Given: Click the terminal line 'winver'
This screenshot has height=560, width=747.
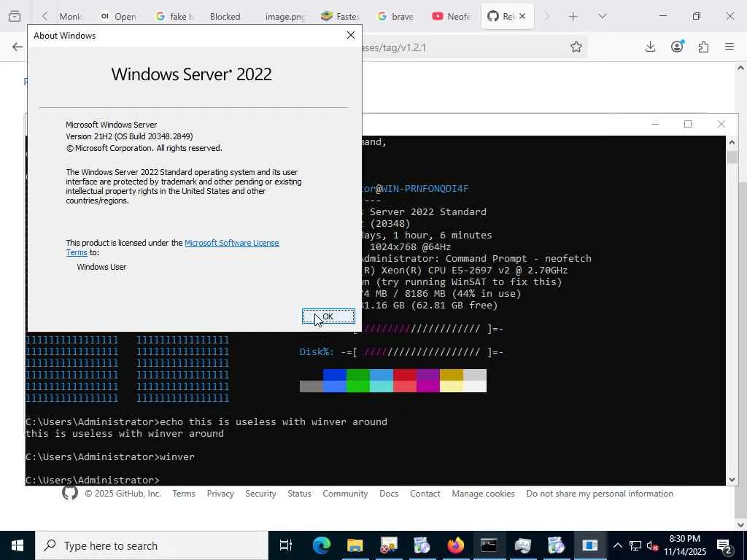Looking at the screenshot, I should [110, 456].
